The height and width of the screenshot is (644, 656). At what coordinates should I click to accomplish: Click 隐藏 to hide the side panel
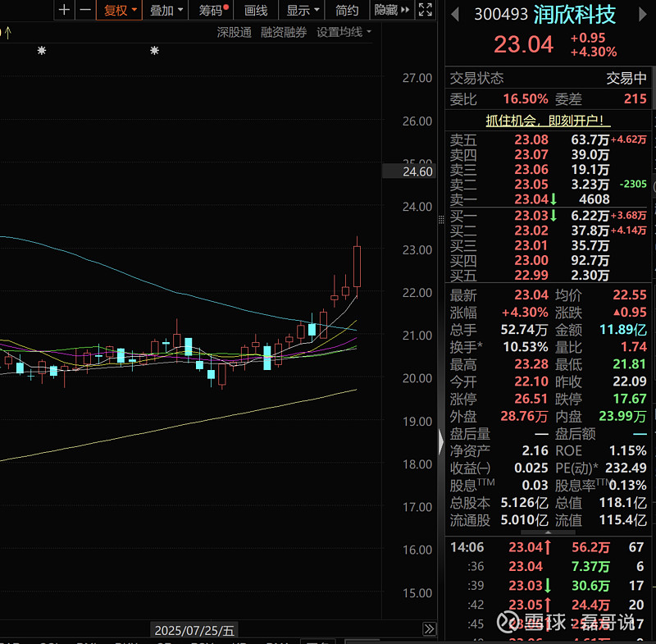pyautogui.click(x=392, y=10)
